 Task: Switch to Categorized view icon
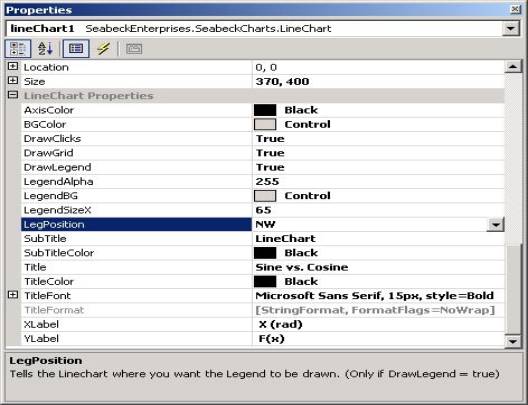click(x=18, y=49)
